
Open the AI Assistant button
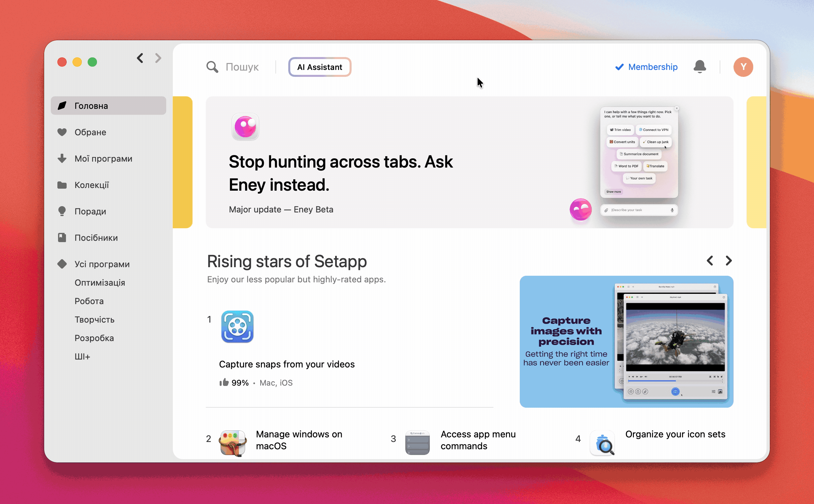320,67
